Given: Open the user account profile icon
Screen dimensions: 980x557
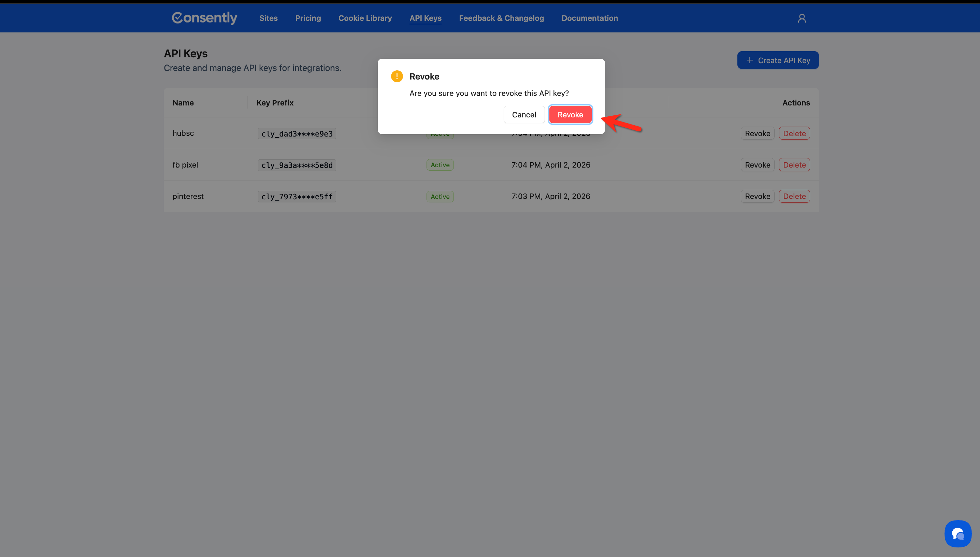Looking at the screenshot, I should (x=802, y=18).
